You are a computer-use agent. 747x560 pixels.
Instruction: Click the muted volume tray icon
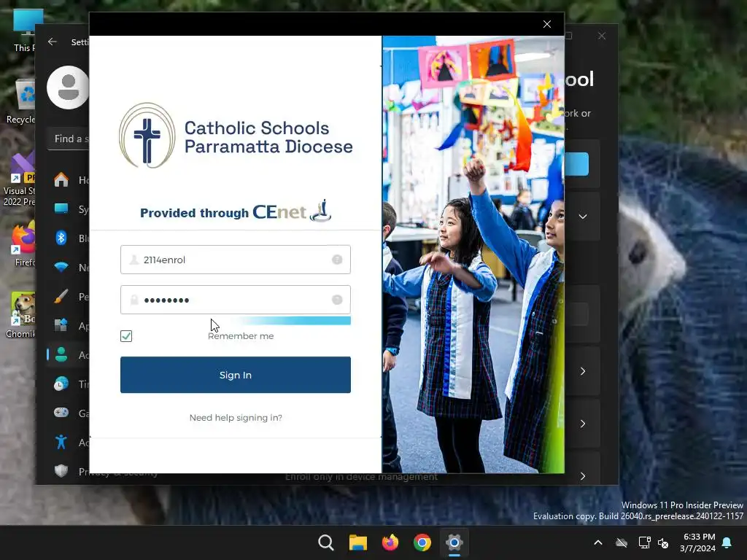662,542
